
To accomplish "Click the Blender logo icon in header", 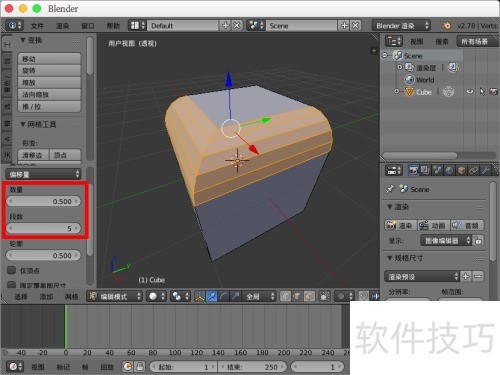I will [x=446, y=25].
